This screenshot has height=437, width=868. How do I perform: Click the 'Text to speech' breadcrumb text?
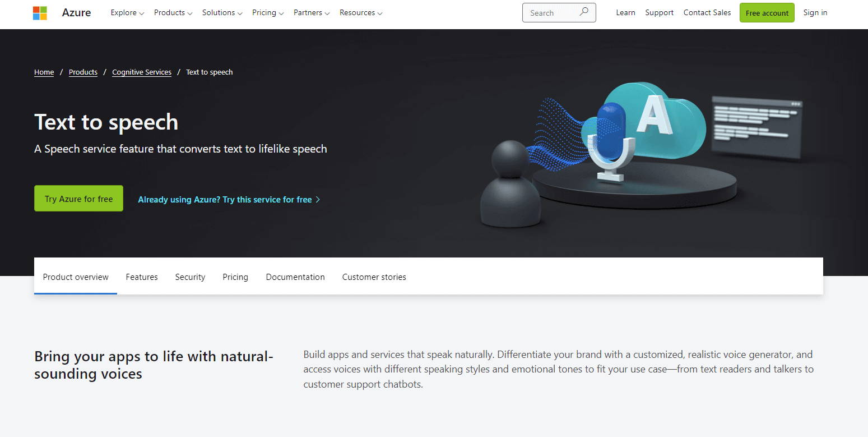point(210,72)
